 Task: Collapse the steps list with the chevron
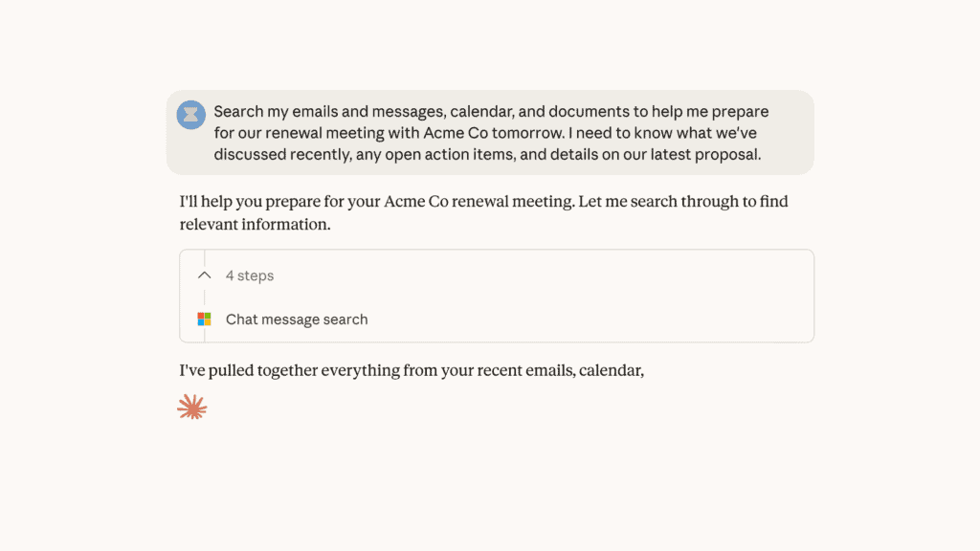coord(204,275)
